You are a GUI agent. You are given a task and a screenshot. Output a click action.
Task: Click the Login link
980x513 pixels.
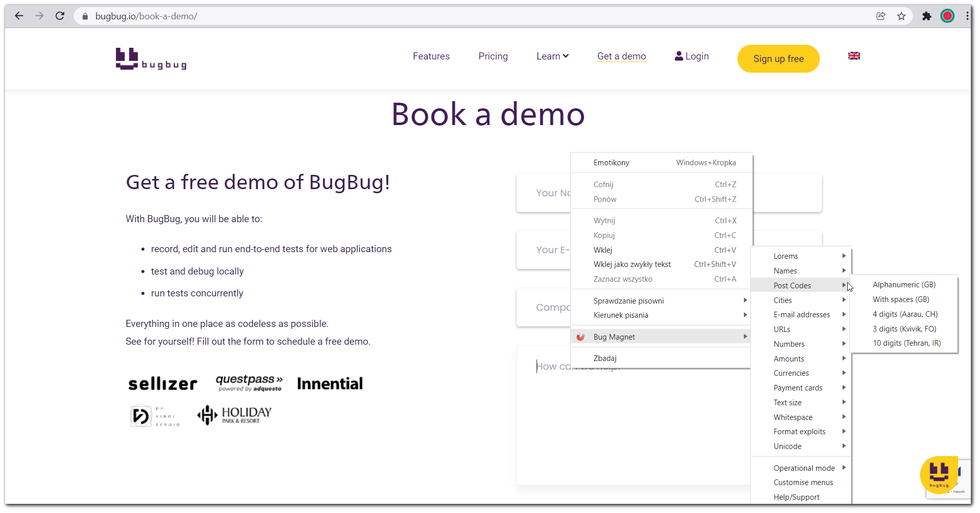coord(692,56)
